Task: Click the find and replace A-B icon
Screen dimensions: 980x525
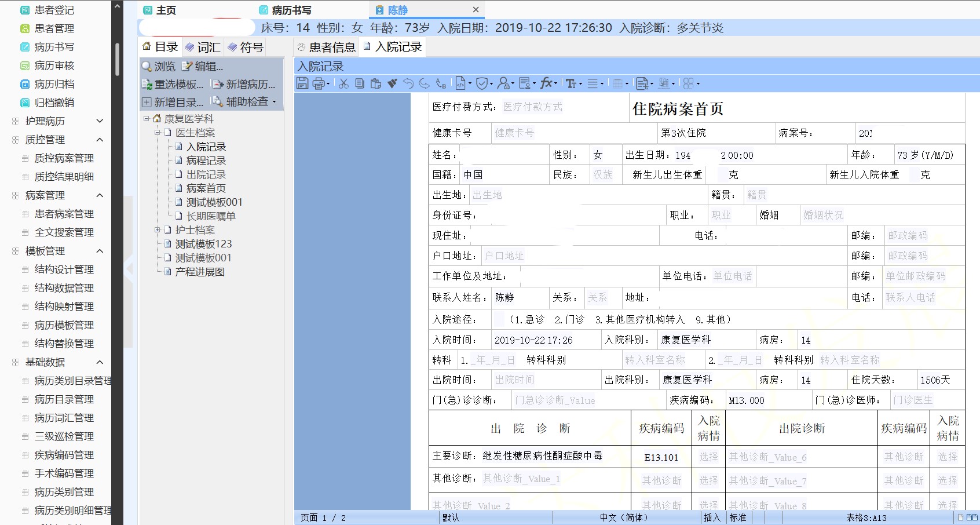Action: click(x=441, y=83)
